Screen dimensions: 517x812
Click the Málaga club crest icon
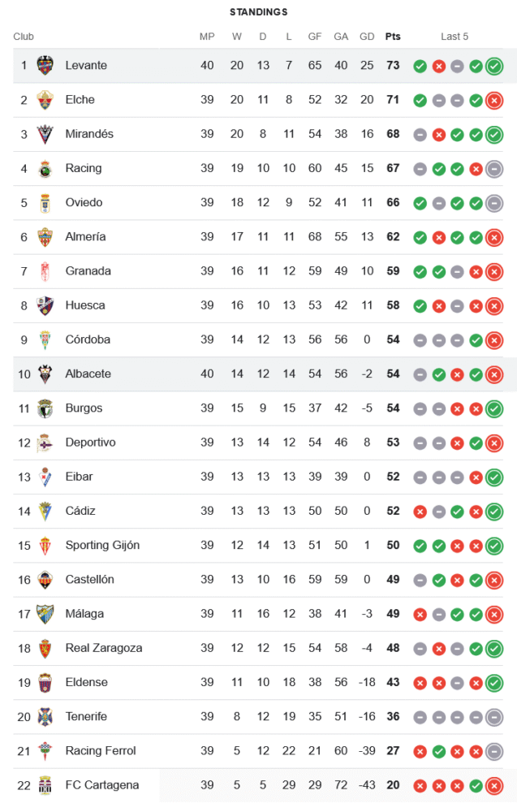point(45,614)
